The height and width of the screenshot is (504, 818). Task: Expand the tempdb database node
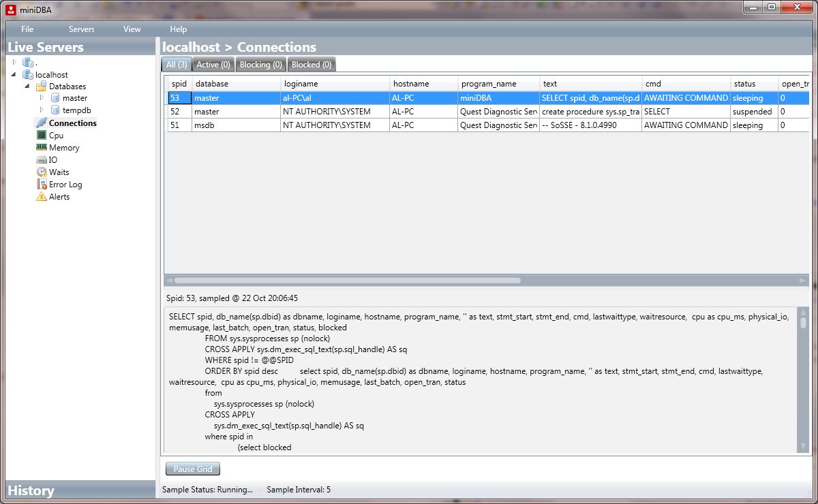click(x=42, y=110)
